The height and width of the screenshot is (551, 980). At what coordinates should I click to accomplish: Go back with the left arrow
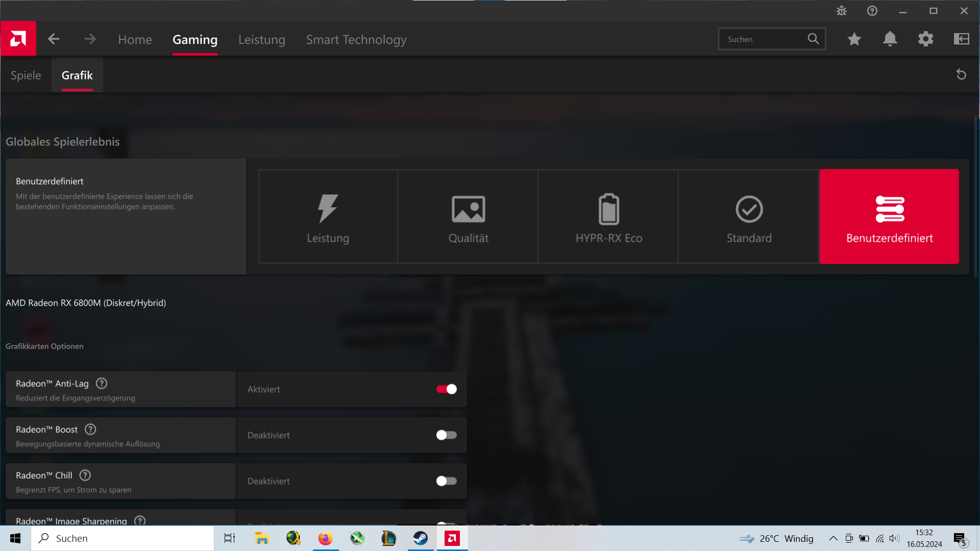[54, 39]
